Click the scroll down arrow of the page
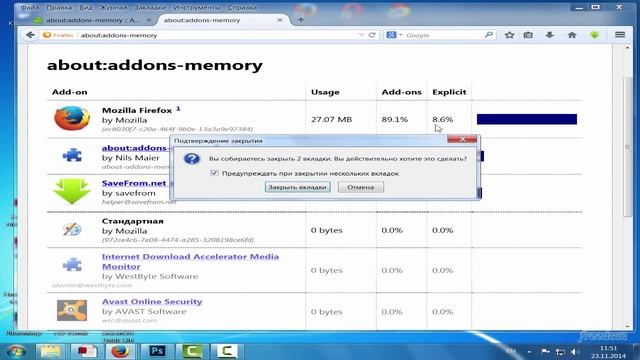 627,326
